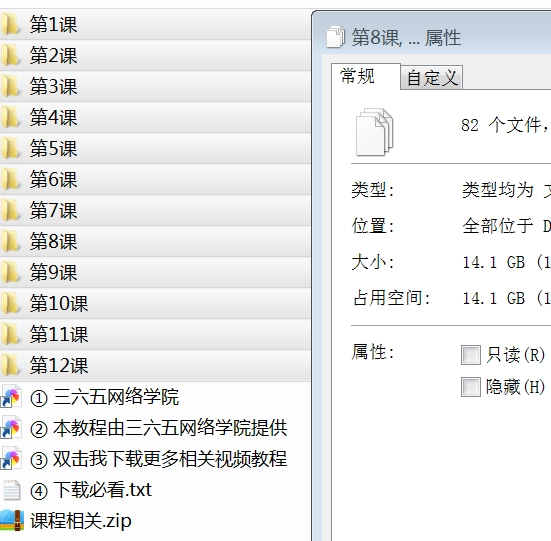The height and width of the screenshot is (541, 551).
Task: Click shortcut icon of ③ 双击我下载更多相关视频教程
Action: pos(11,459)
